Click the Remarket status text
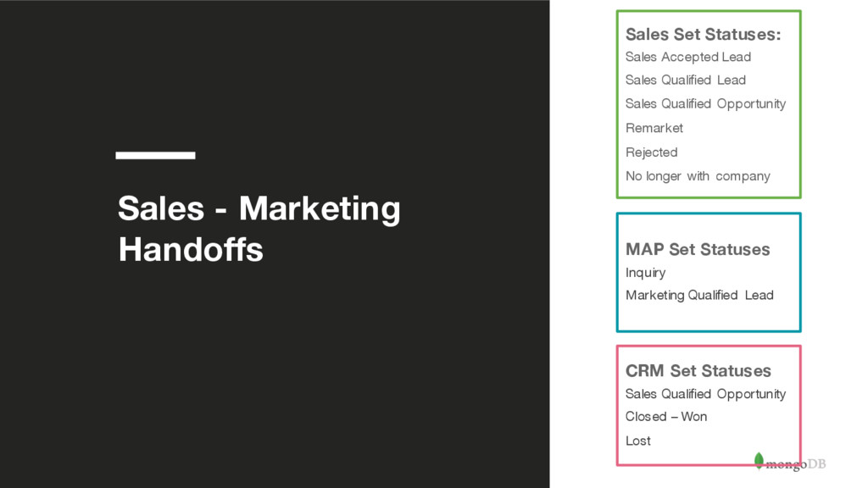The width and height of the screenshot is (868, 488). [654, 128]
